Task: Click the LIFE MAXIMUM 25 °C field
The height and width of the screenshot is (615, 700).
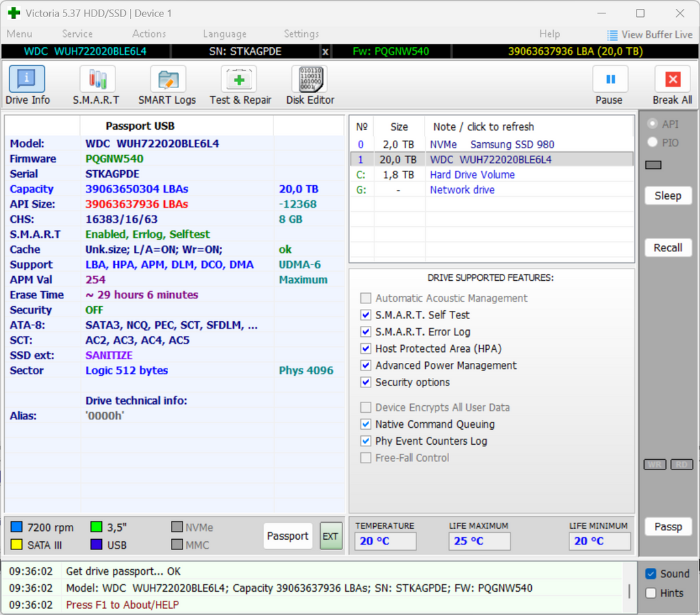Action: [479, 541]
